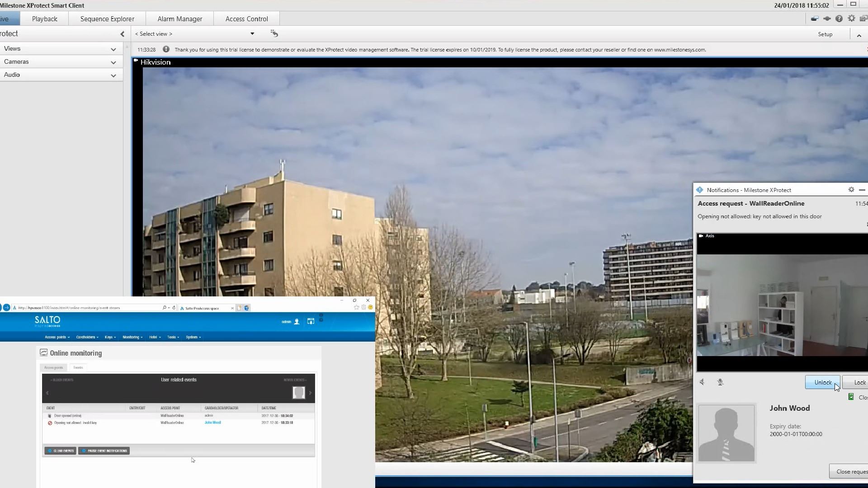Click the admin user icon in Salto
The height and width of the screenshot is (488, 868).
tap(297, 322)
